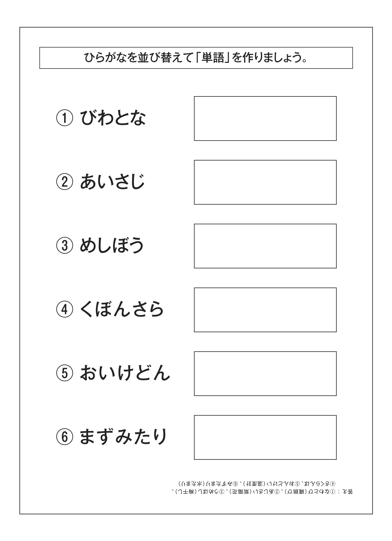392x541 pixels.
Task: Select the answer box for おいけどん
Action: 265,374
